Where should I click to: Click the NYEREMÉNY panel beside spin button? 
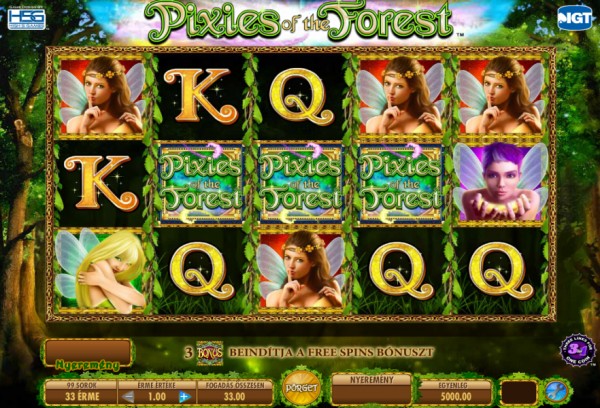[371, 389]
